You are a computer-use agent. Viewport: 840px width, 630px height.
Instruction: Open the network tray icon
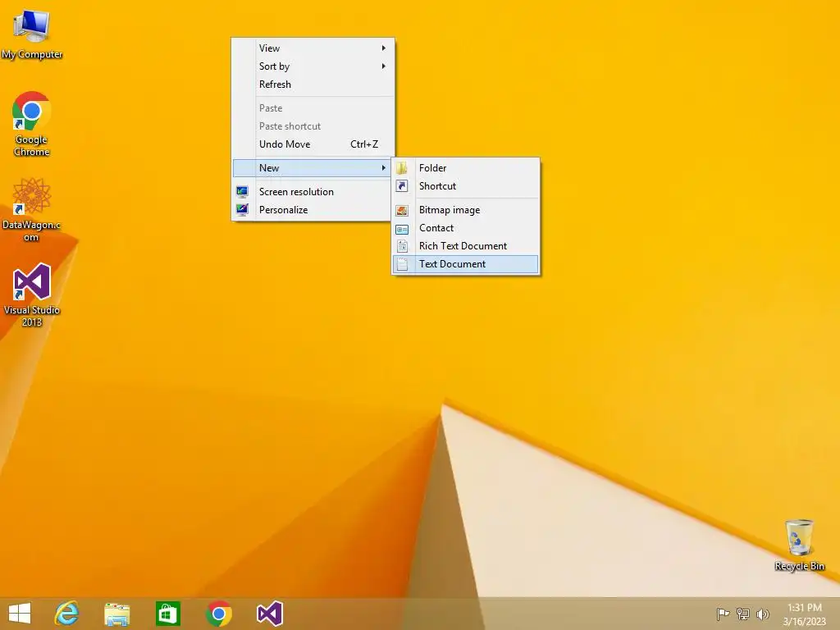point(742,614)
